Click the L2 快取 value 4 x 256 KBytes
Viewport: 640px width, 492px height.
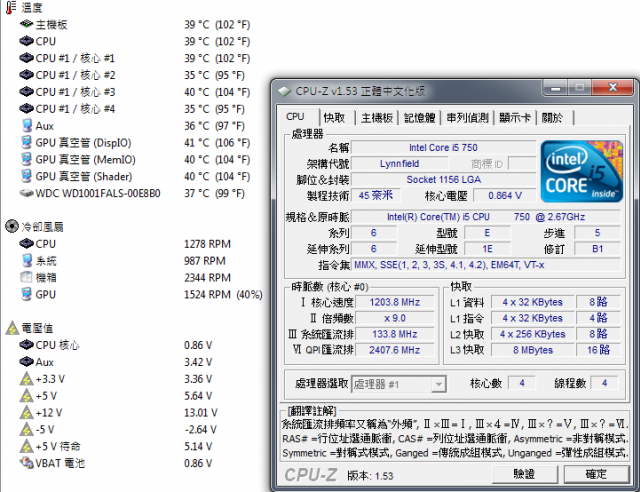tap(533, 334)
